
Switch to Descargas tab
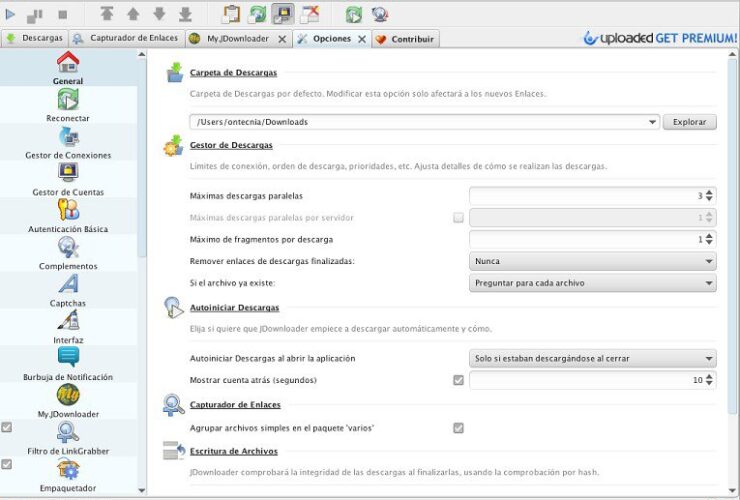35,38
